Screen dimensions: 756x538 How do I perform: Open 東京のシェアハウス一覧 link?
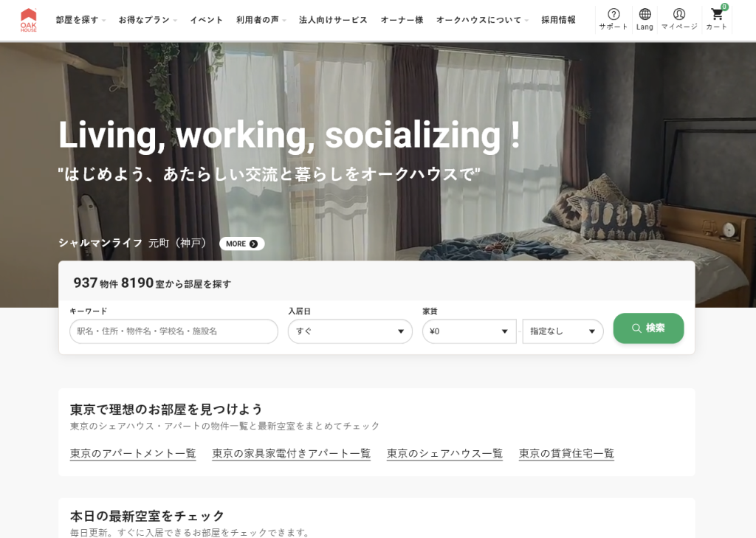[x=444, y=454]
